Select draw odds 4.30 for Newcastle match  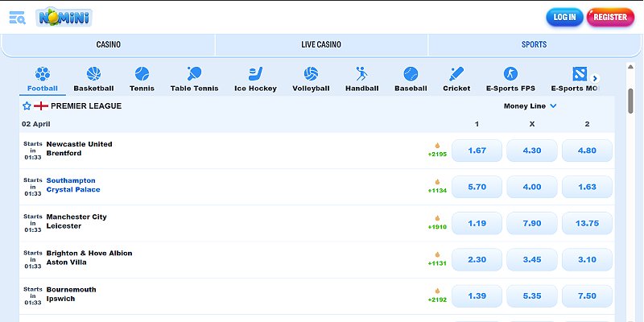click(x=532, y=151)
